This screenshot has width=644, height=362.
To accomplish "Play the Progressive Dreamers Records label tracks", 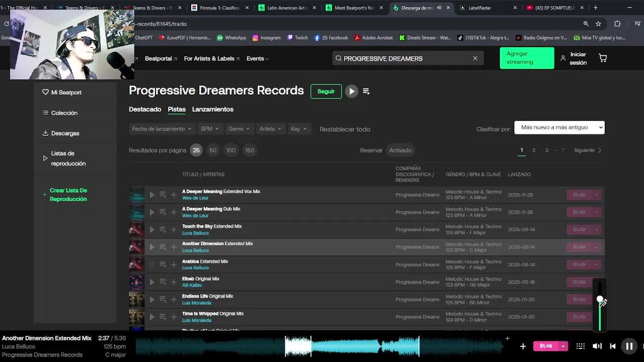I will pos(352,91).
